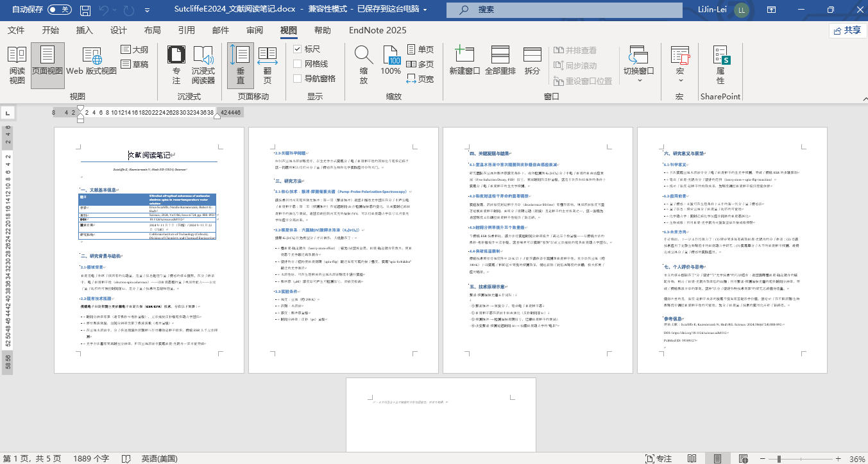Click the first page with 文献阅读笔记 title
The height and width of the screenshot is (464, 868).
pos(149,250)
